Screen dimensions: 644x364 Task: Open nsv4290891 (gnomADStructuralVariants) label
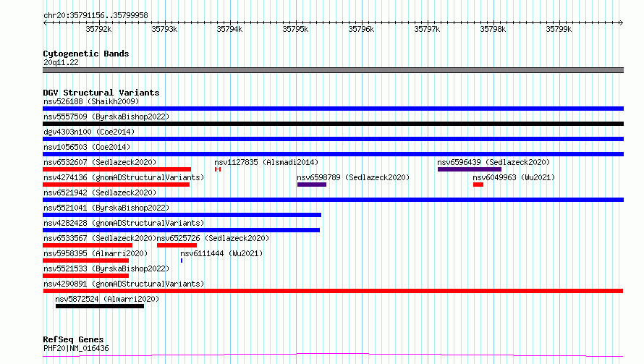coord(124,284)
